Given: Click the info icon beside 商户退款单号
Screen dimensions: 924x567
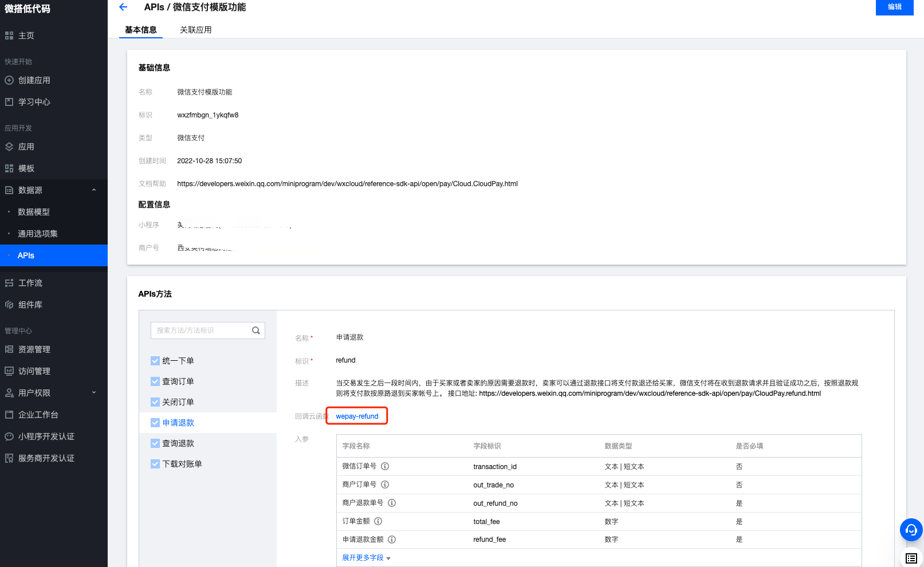Looking at the screenshot, I should click(x=392, y=503).
